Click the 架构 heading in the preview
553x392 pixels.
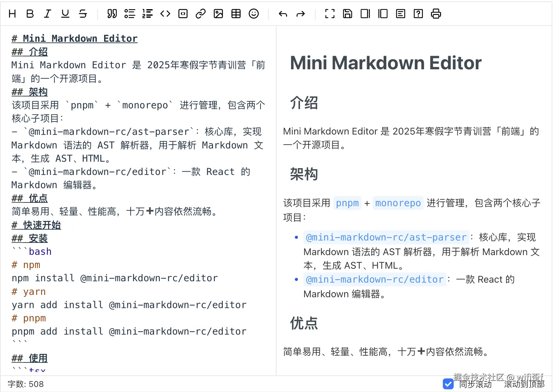pyautogui.click(x=304, y=174)
